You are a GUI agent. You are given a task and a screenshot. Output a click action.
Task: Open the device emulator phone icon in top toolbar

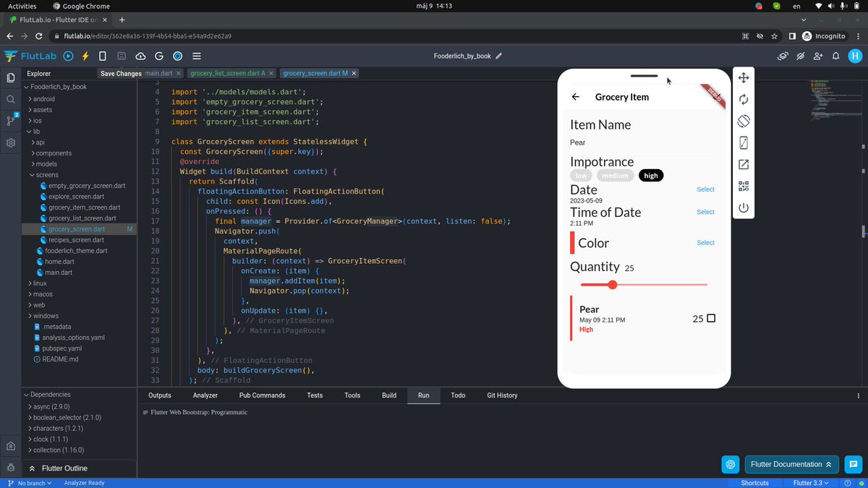pyautogui.click(x=103, y=56)
